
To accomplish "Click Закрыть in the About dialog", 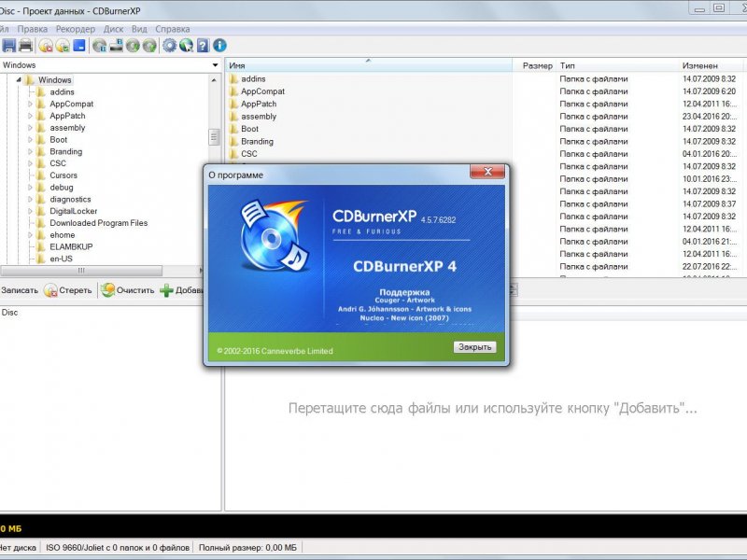I will (474, 347).
